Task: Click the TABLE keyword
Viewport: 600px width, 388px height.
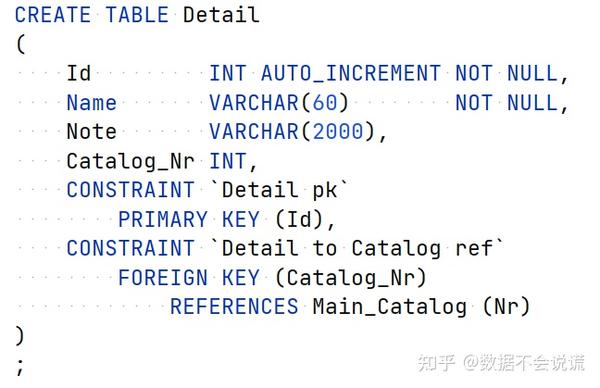Action: pos(137,15)
